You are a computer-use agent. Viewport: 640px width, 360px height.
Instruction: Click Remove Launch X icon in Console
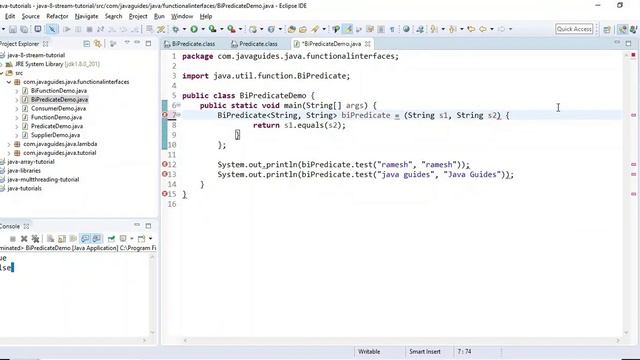(24, 238)
